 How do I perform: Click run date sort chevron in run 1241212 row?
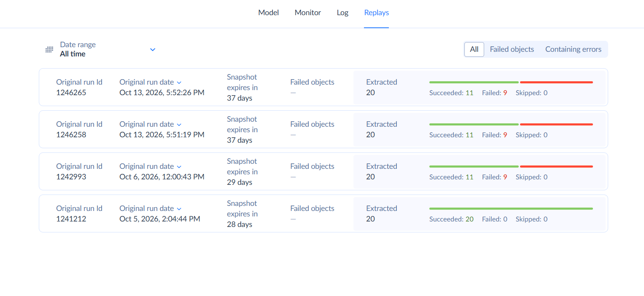pos(179,209)
